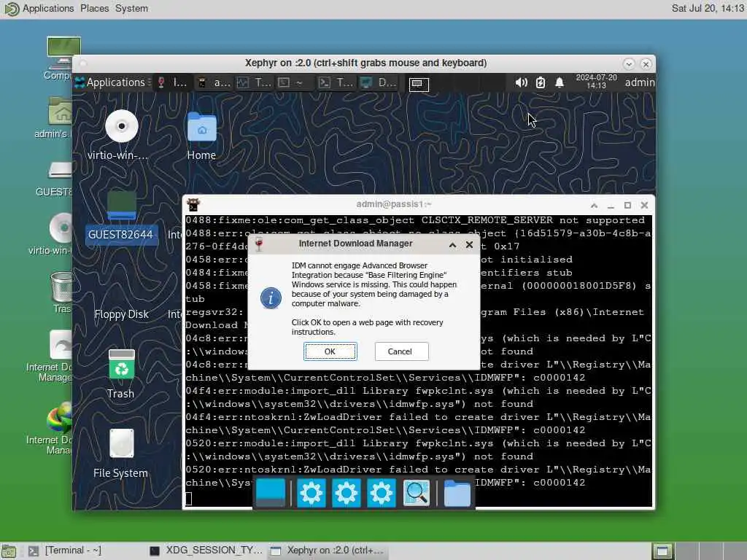Switch to the 'a...' task button in the Xephyr panel
This screenshot has width=747, height=560.
pyautogui.click(x=214, y=83)
